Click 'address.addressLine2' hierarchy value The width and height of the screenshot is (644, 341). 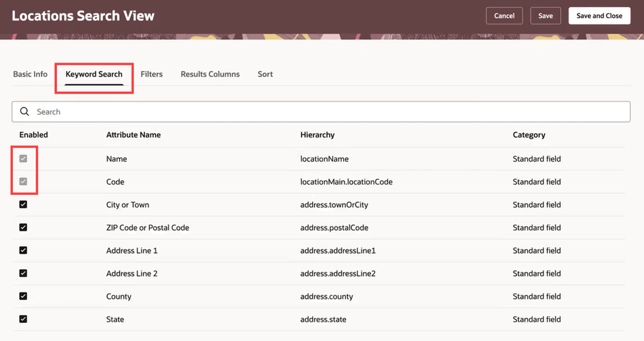click(x=338, y=274)
